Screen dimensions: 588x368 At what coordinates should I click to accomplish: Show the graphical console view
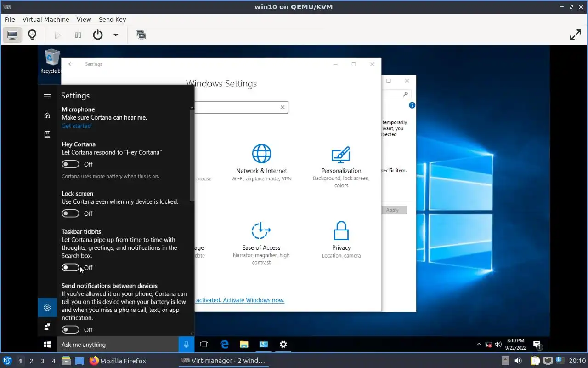point(12,35)
